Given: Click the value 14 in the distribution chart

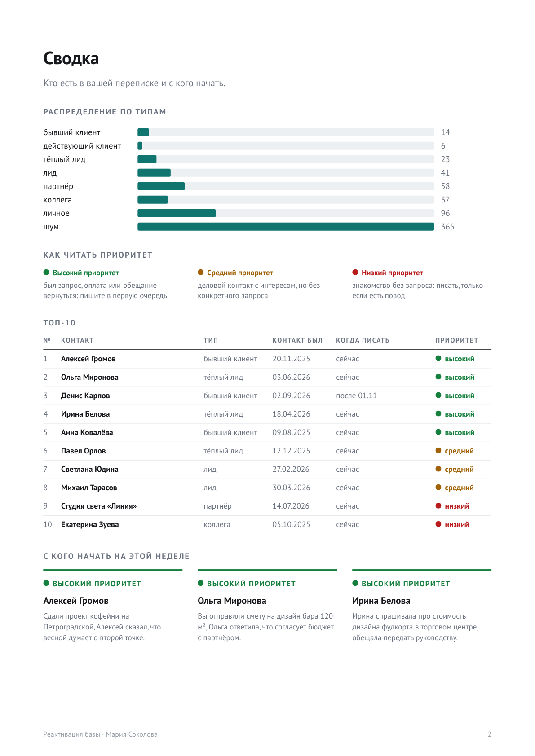Looking at the screenshot, I should click(x=445, y=132).
